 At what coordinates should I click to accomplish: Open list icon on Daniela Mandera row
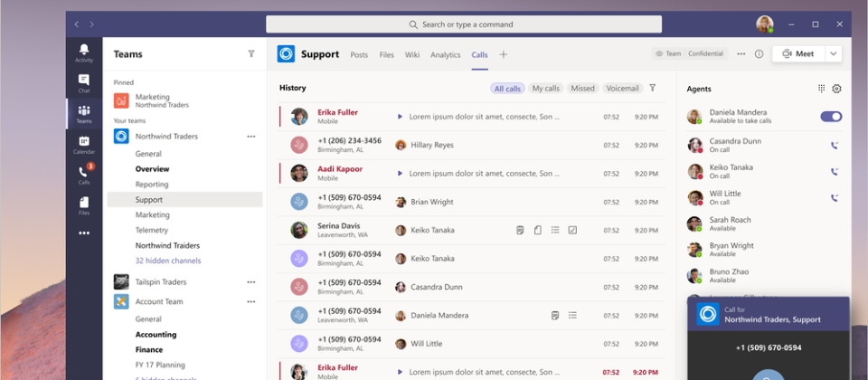573,315
